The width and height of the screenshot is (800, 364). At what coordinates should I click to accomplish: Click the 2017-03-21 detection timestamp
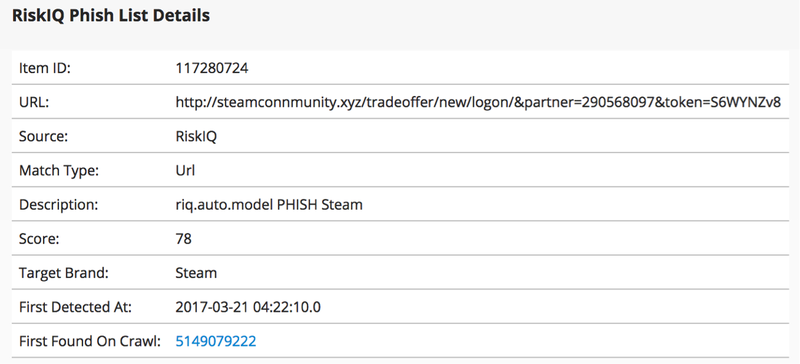[x=248, y=307]
